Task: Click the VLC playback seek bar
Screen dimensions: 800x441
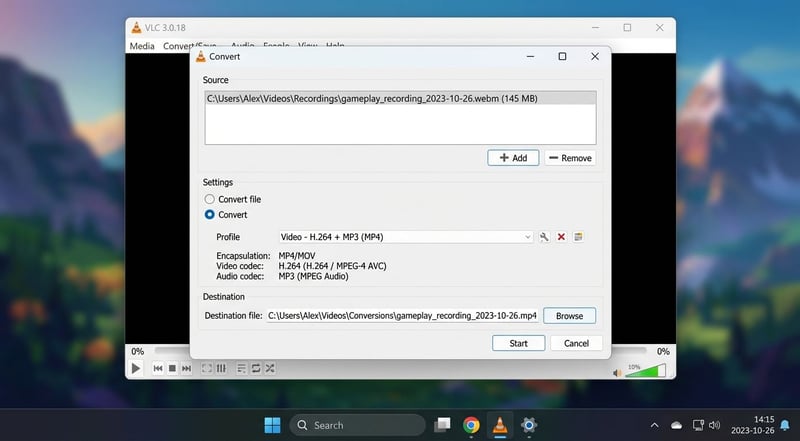Action: tap(400, 351)
